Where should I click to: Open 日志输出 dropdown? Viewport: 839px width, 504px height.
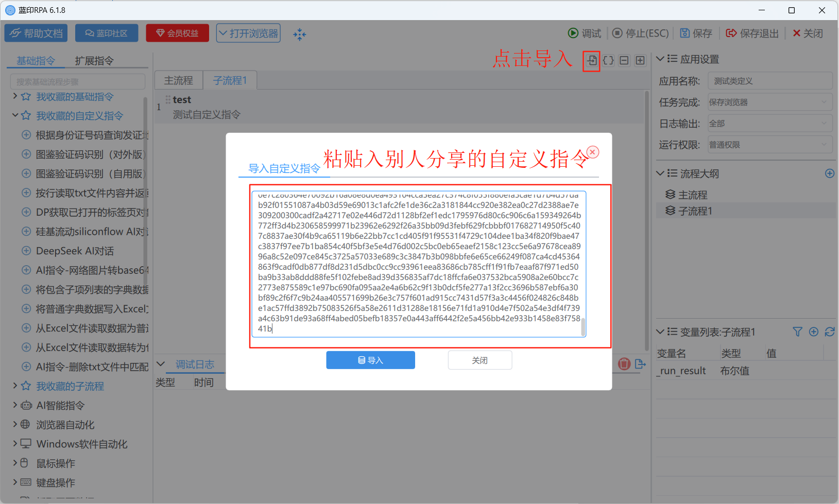tap(769, 124)
